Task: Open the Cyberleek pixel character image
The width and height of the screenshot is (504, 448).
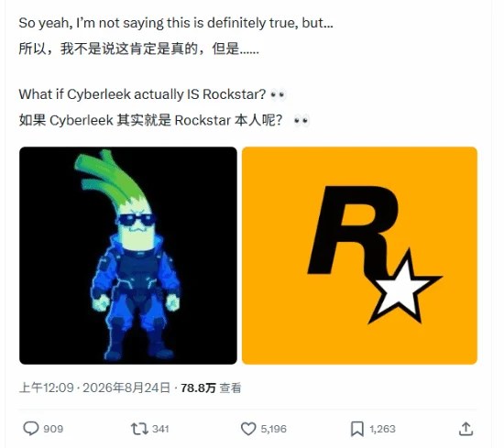Action: [x=128, y=256]
